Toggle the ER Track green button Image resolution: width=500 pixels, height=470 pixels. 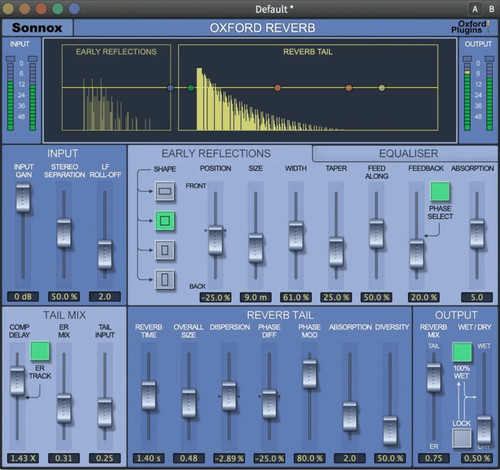(40, 351)
